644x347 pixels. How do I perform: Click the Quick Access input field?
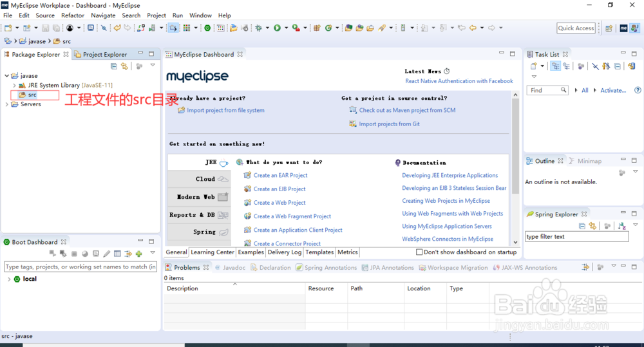pos(576,28)
